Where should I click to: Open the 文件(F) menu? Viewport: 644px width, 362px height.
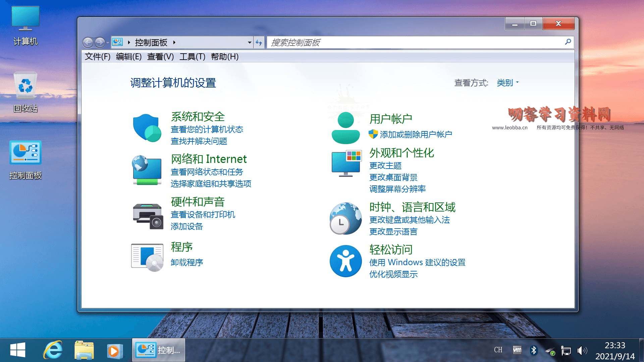click(x=97, y=57)
